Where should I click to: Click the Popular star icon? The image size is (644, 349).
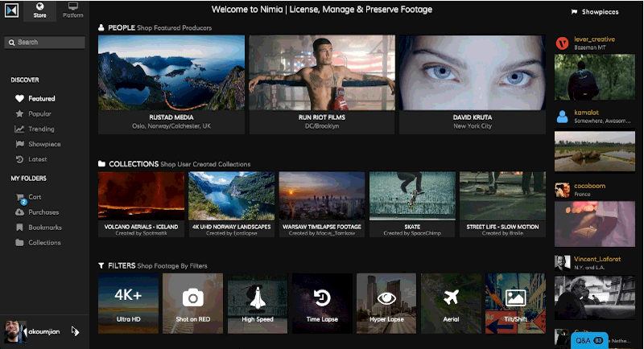point(19,113)
